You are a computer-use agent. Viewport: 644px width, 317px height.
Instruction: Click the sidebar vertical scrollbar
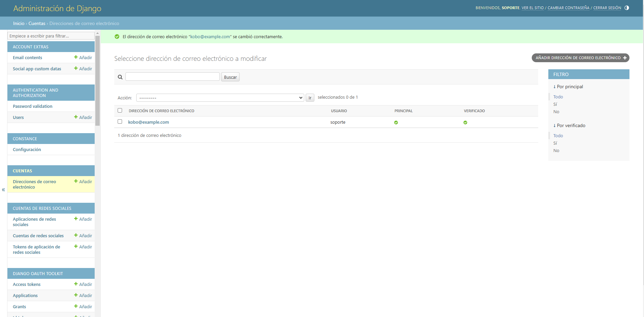98,81
